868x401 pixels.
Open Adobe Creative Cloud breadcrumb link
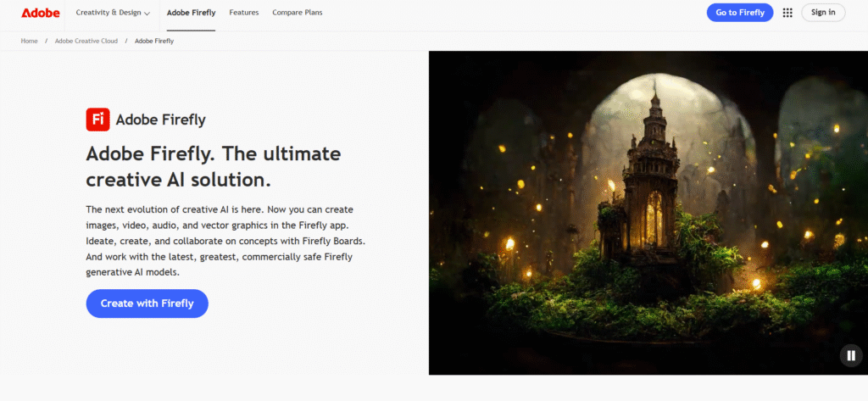pos(86,41)
